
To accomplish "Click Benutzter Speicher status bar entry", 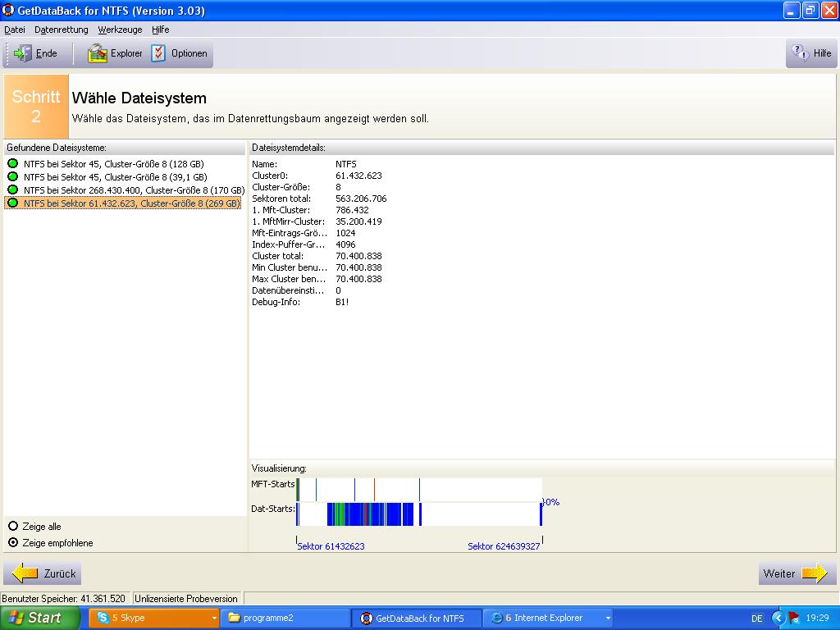I will click(64, 598).
